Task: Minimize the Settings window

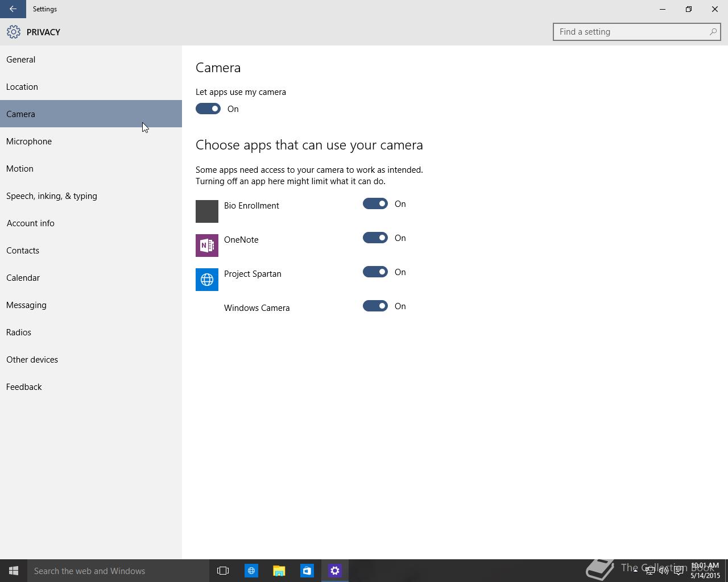Action: (x=663, y=9)
